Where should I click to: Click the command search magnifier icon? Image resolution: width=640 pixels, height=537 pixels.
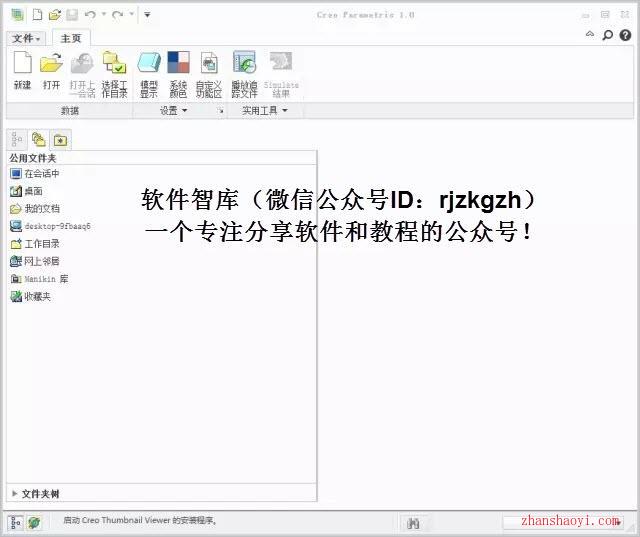pos(608,36)
